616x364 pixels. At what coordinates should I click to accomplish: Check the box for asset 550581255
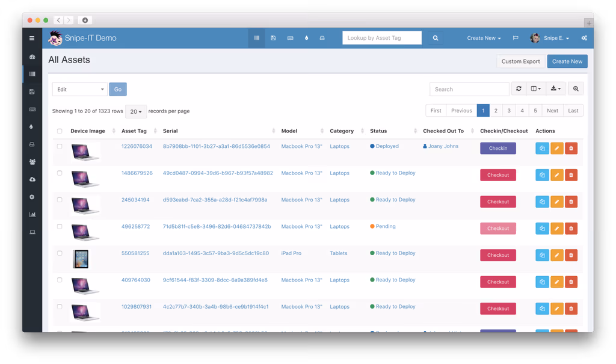pyautogui.click(x=60, y=253)
